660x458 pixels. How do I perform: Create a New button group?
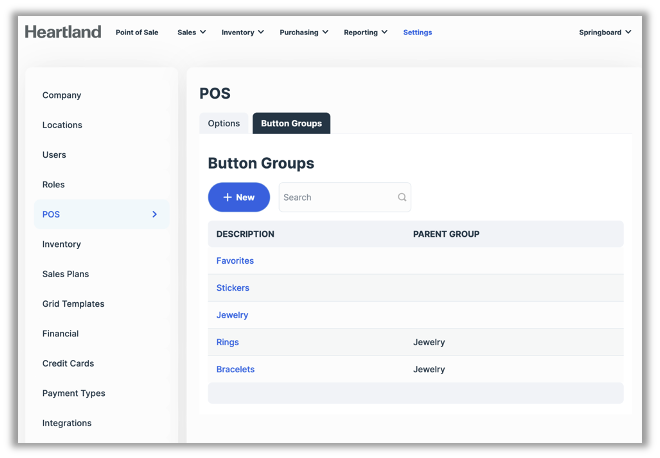239,197
